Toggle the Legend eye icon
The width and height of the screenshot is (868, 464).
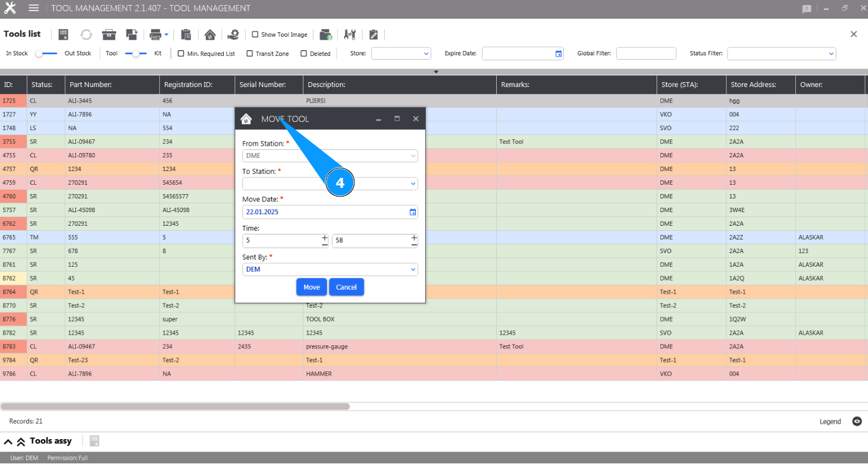pyautogui.click(x=857, y=422)
